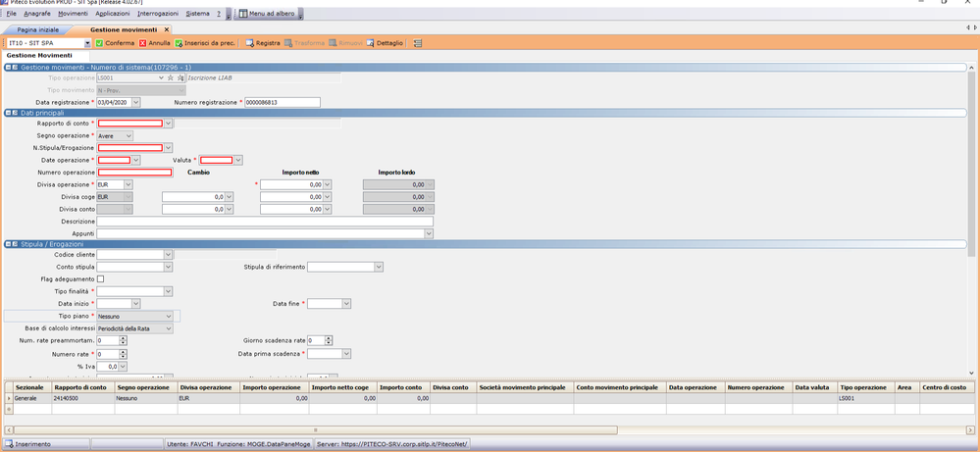980x452 pixels.
Task: Open Dettaglio from the toolbar
Action: point(385,43)
